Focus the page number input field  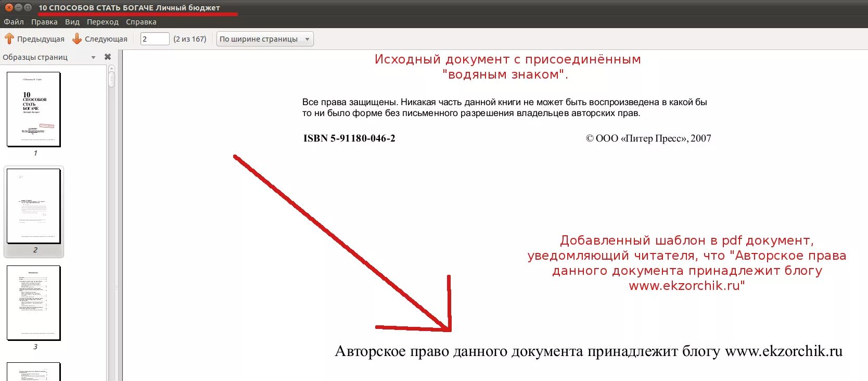pos(155,39)
